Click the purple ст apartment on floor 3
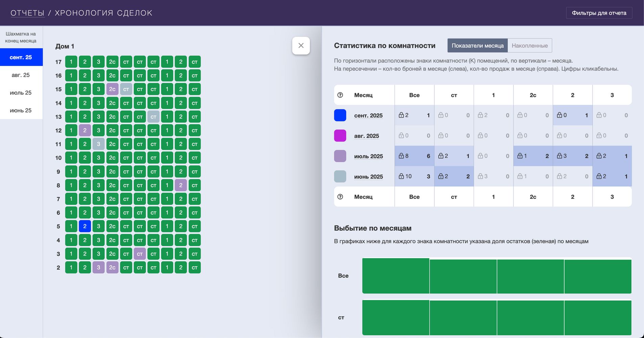644x338 pixels. 140,254
